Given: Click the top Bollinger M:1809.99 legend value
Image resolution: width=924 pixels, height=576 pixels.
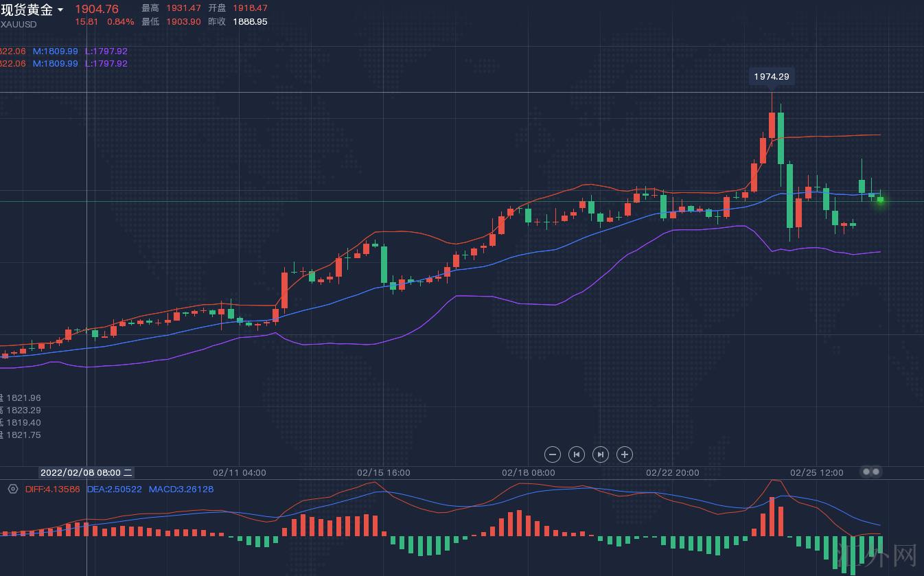Looking at the screenshot, I should (x=56, y=51).
